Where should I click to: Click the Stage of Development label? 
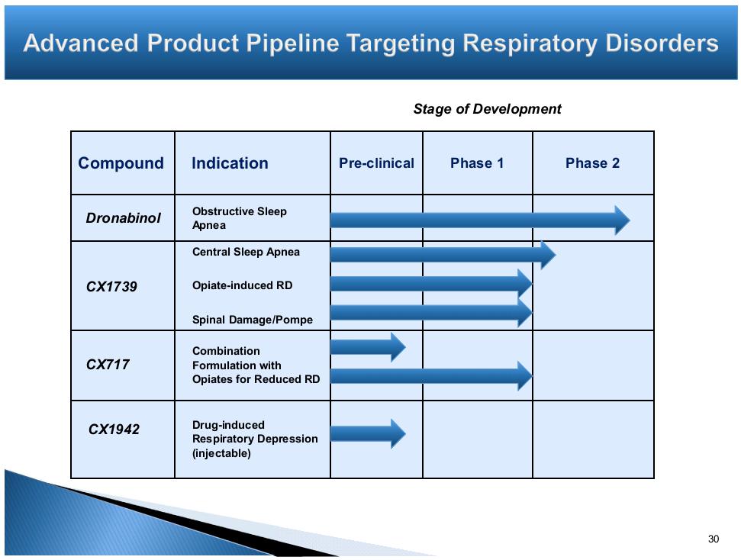(x=487, y=109)
